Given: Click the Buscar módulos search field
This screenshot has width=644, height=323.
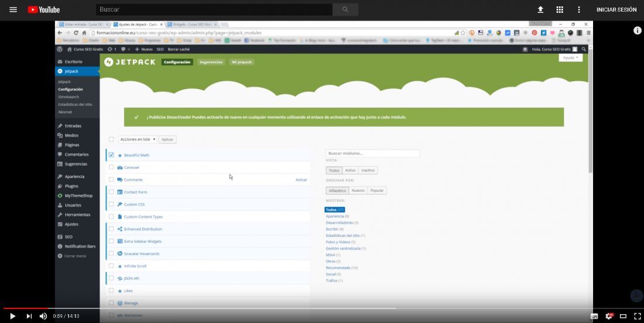Looking at the screenshot, I should pos(372,153).
